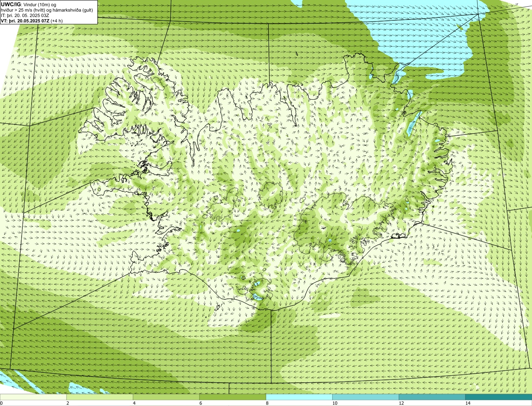The image size is (532, 406).
Task: Click the aqua 10–12 color bar segment
Action: [366, 397]
